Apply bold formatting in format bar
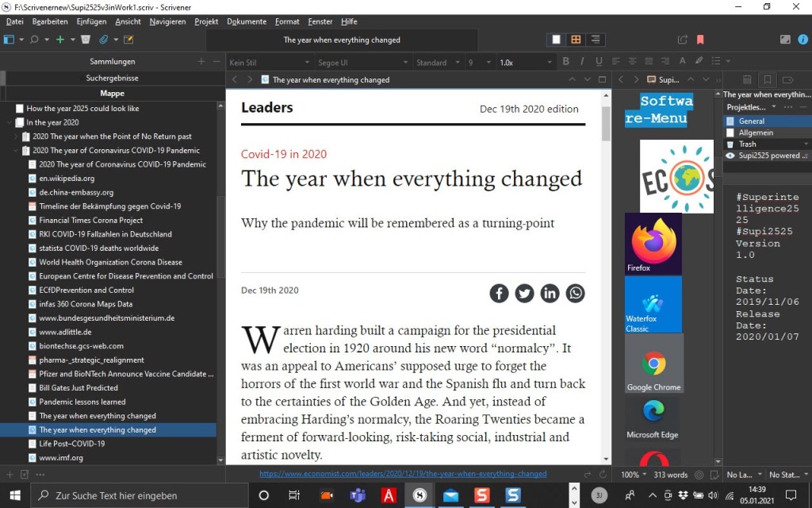This screenshot has width=812, height=508. 565,61
